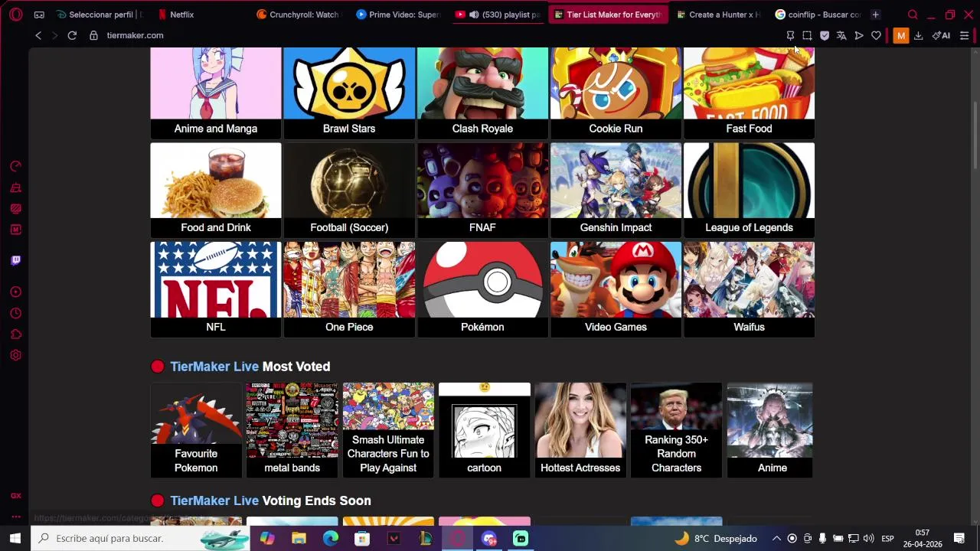
Task: Open the FNAF category tile
Action: pyautogui.click(x=482, y=190)
